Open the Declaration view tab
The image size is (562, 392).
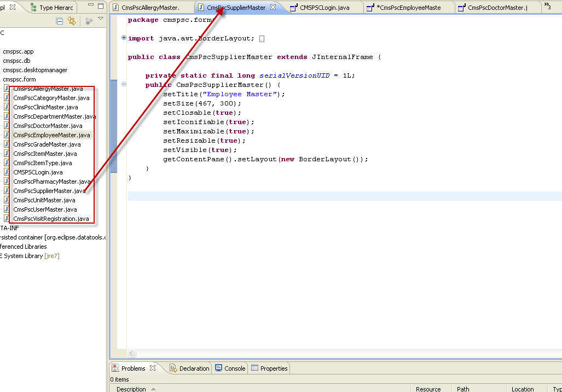point(189,368)
